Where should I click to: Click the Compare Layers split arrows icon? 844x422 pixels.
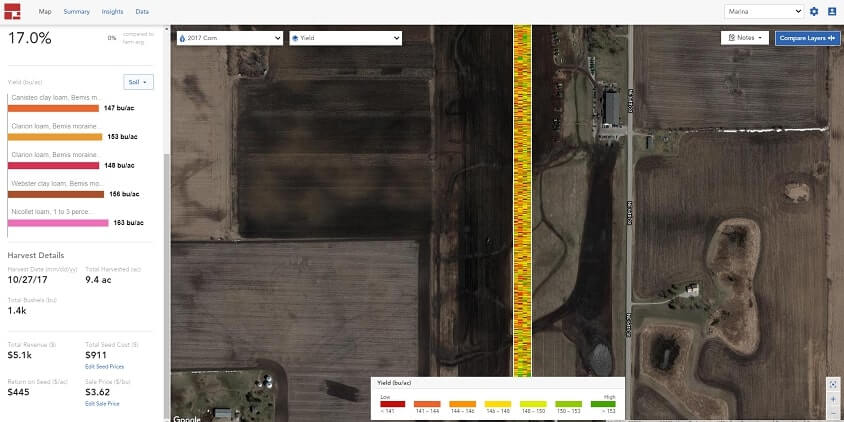coord(832,38)
